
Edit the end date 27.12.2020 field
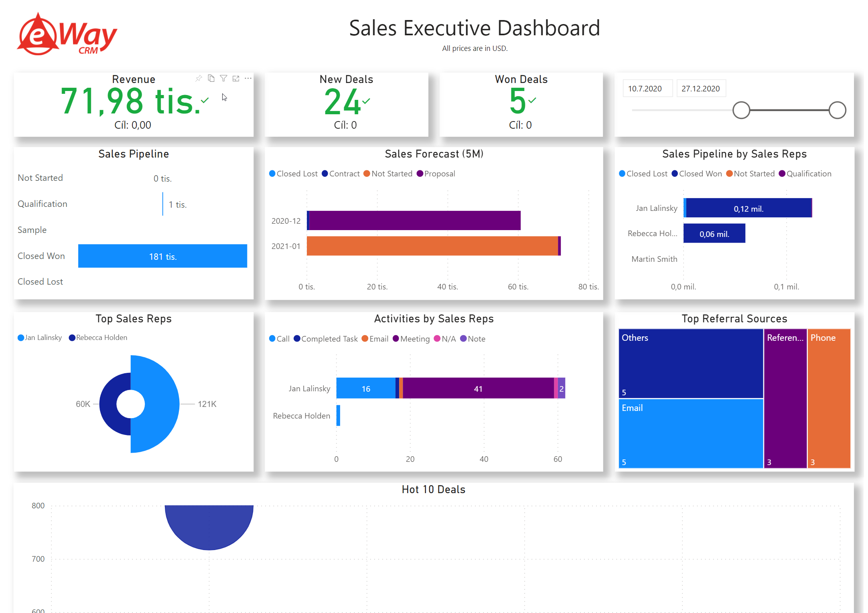pyautogui.click(x=701, y=88)
